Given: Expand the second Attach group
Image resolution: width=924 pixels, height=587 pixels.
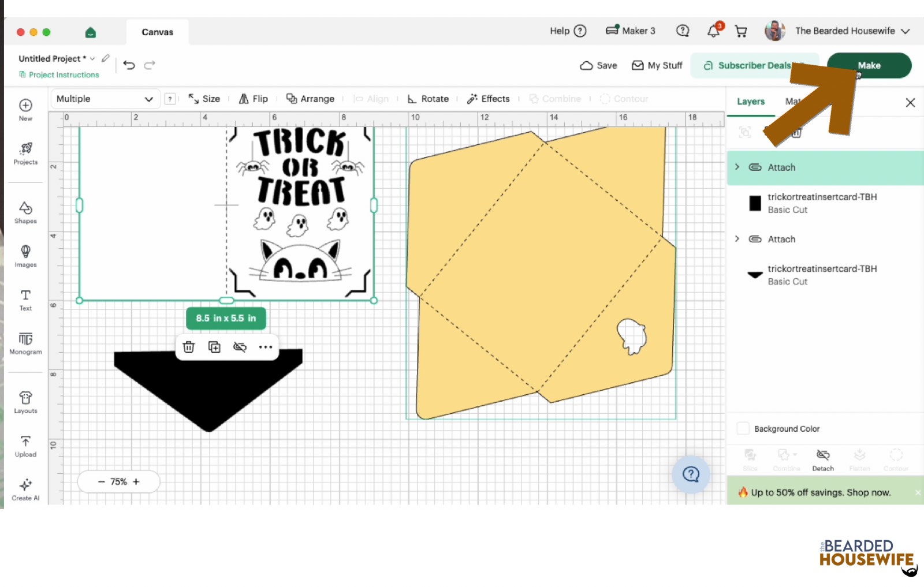Looking at the screenshot, I should (737, 239).
